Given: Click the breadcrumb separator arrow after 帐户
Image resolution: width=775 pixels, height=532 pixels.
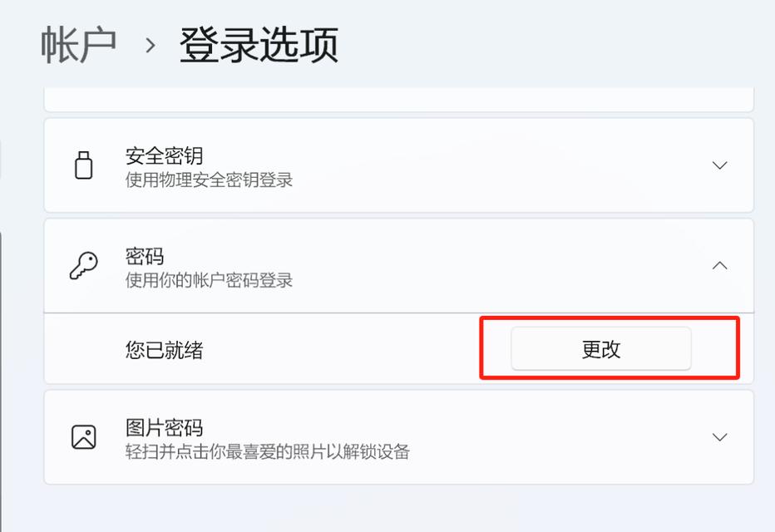Looking at the screenshot, I should [151, 46].
